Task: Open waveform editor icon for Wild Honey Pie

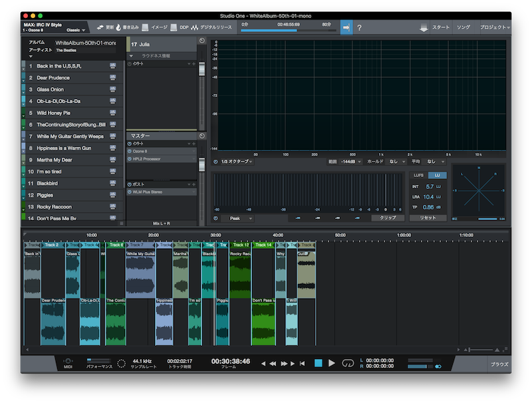Action: (112, 112)
